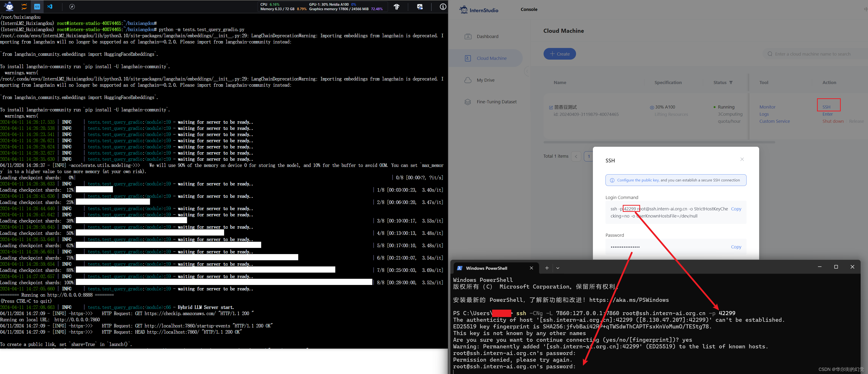Go to previous page in pagination
This screenshot has width=868, height=374.
[576, 156]
